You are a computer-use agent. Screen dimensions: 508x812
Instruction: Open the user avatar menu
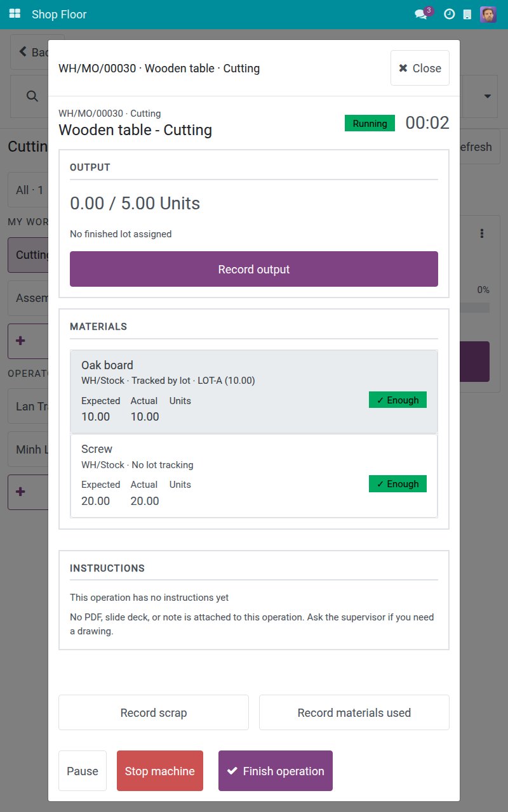point(488,14)
